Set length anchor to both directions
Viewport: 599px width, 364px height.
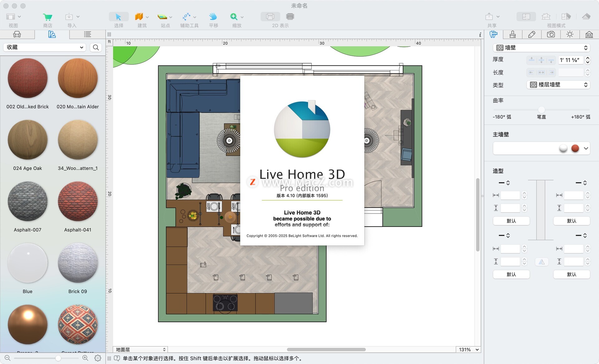pyautogui.click(x=541, y=72)
